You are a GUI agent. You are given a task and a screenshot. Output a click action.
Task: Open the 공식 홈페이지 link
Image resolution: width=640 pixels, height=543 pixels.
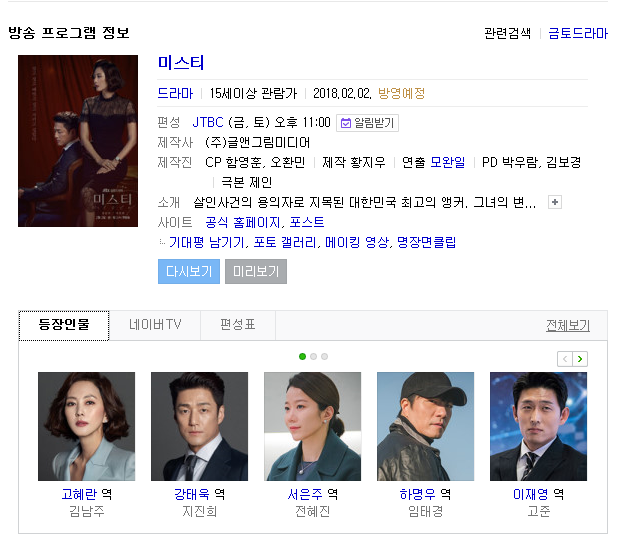tap(243, 223)
